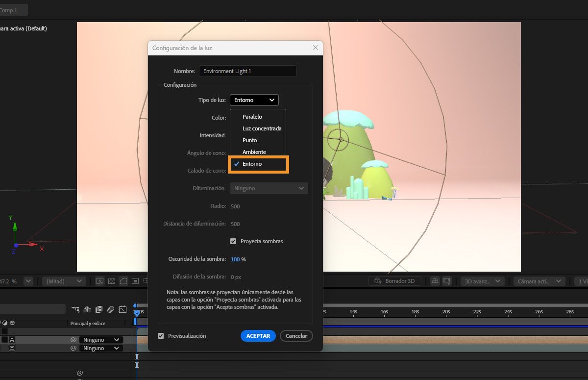588x380 pixels.
Task: Click Distancia de difuminación 500 value
Action: pos(235,224)
